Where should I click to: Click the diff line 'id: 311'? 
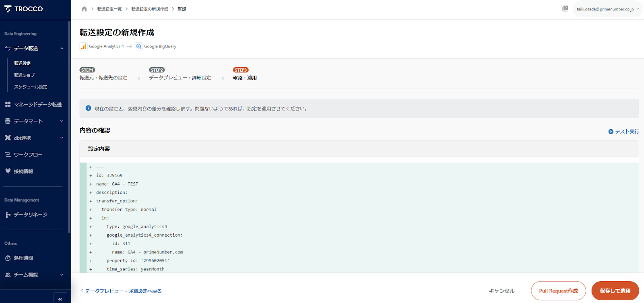pyautogui.click(x=121, y=244)
